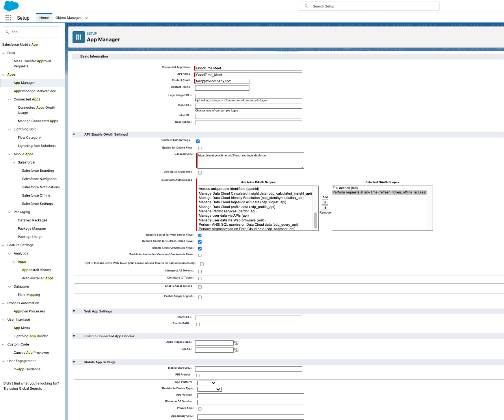Image resolution: width=504 pixels, height=420 pixels.
Task: Click the search icon in Search Setup bar
Action: tap(306, 6)
